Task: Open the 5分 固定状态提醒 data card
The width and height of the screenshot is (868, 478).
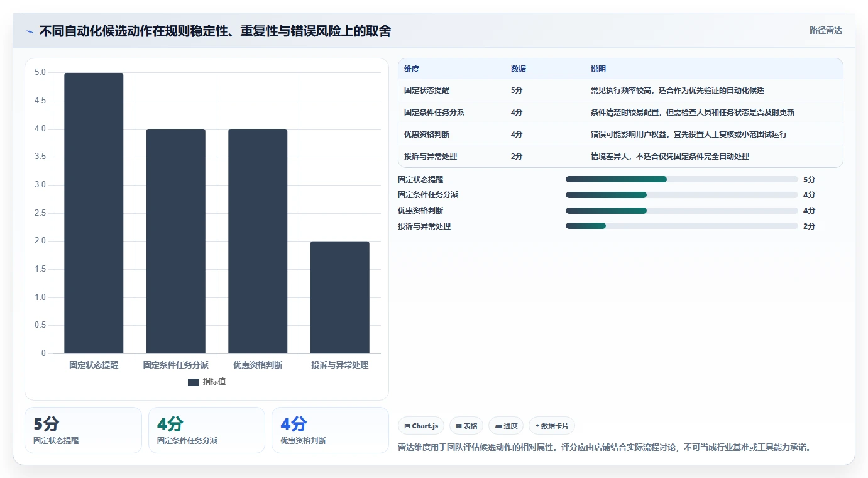Action: click(83, 430)
